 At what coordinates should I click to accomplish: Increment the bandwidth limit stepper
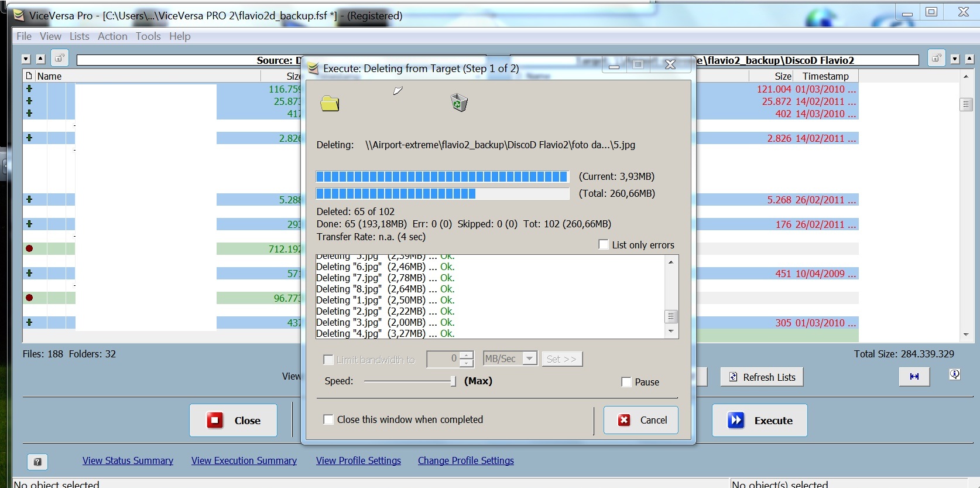pyautogui.click(x=467, y=355)
